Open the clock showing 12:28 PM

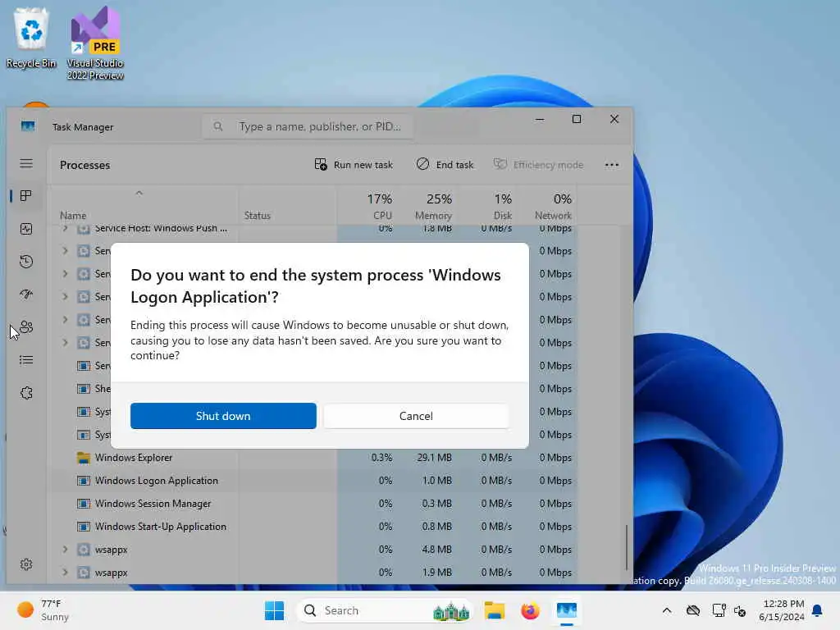[x=781, y=610]
